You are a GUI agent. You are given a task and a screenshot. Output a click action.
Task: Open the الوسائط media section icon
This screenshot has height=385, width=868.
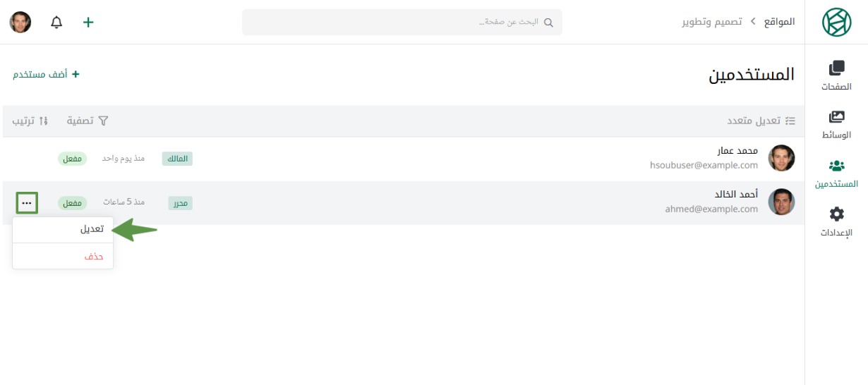tap(836, 117)
